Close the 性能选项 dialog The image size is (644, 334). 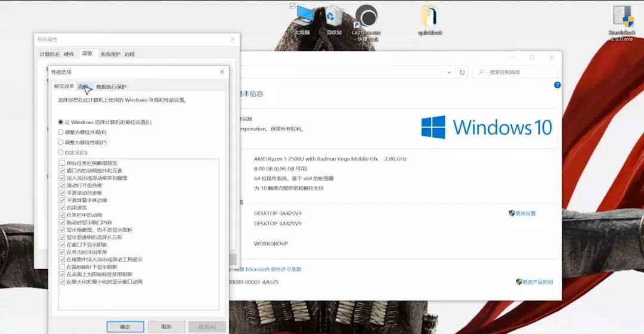pyautogui.click(x=222, y=72)
